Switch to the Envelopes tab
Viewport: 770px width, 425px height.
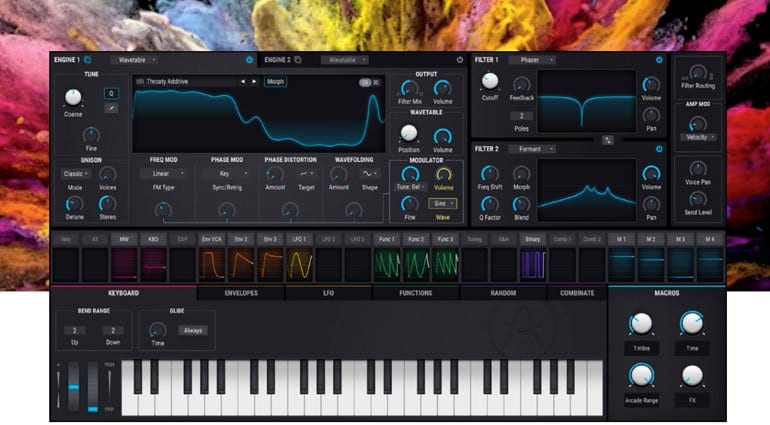[241, 293]
